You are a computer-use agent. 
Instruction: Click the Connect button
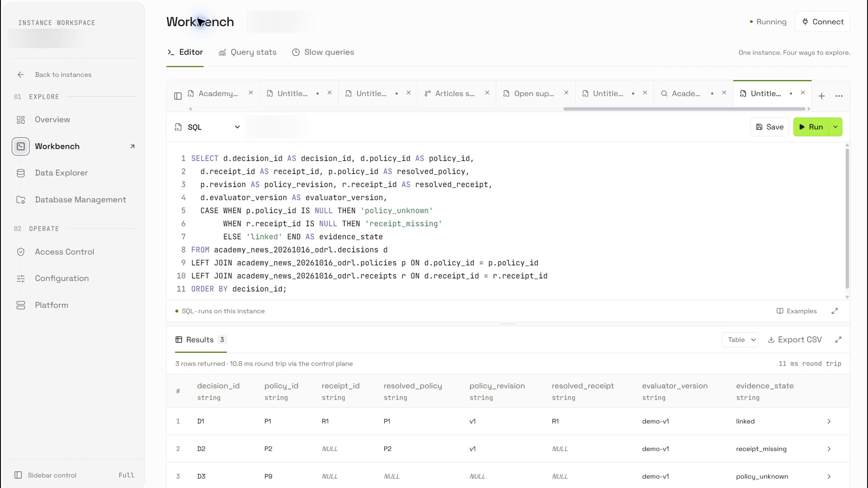822,22
